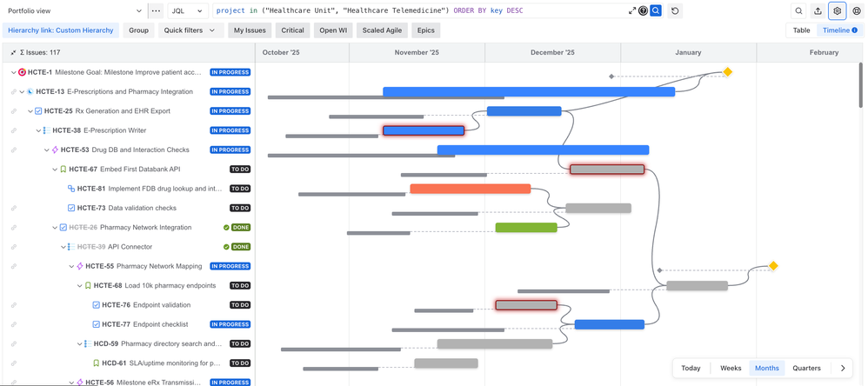Expand the JQL query editor

click(x=632, y=10)
